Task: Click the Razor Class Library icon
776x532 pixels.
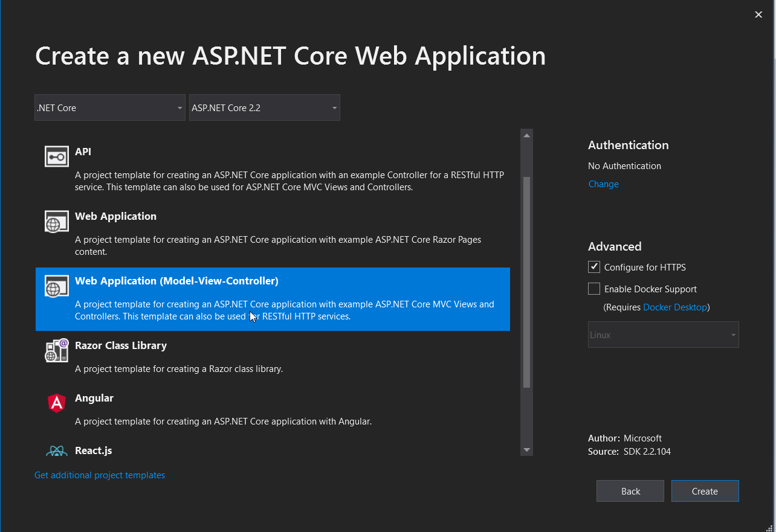Action: tap(57, 351)
